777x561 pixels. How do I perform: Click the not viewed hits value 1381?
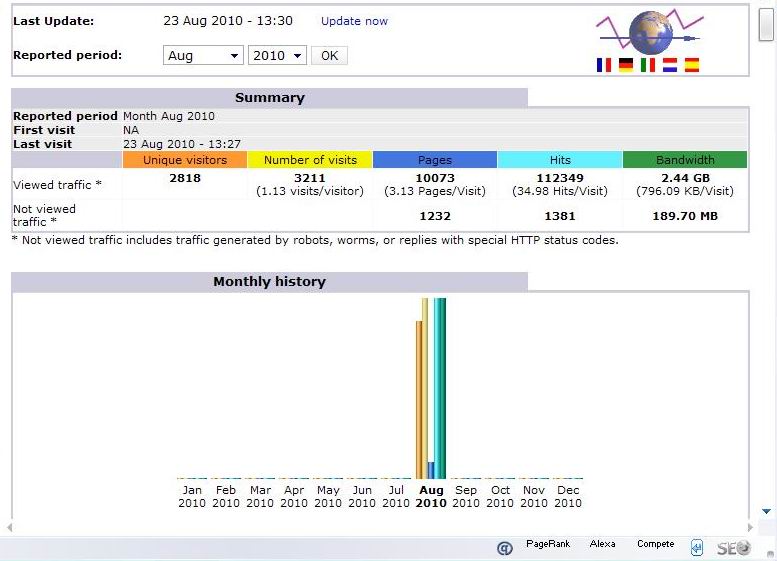point(560,216)
